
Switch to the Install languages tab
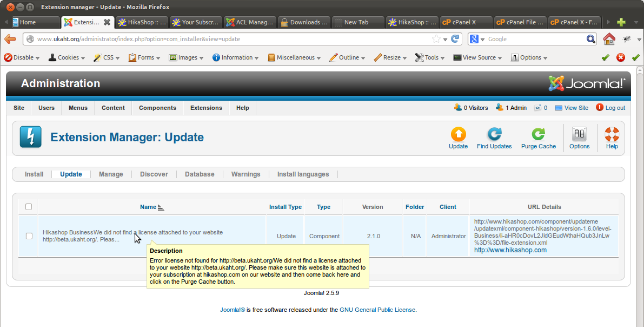click(x=303, y=174)
